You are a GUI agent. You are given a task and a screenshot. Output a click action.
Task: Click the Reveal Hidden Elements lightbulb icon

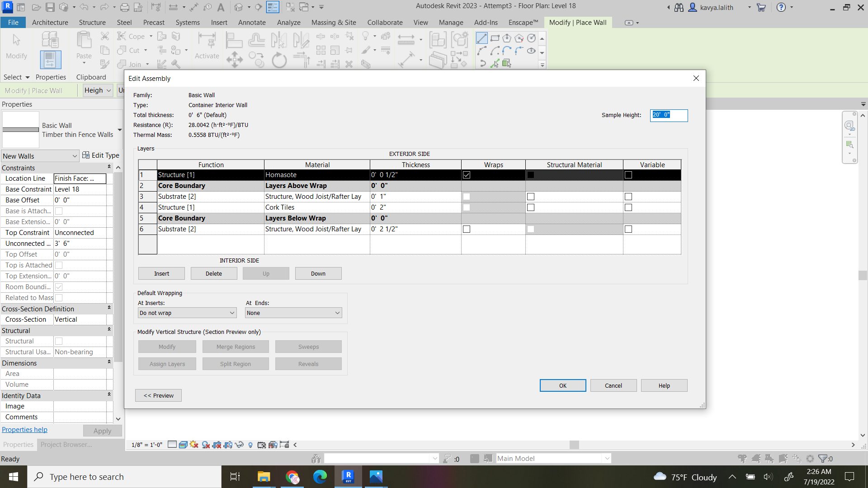250,445
